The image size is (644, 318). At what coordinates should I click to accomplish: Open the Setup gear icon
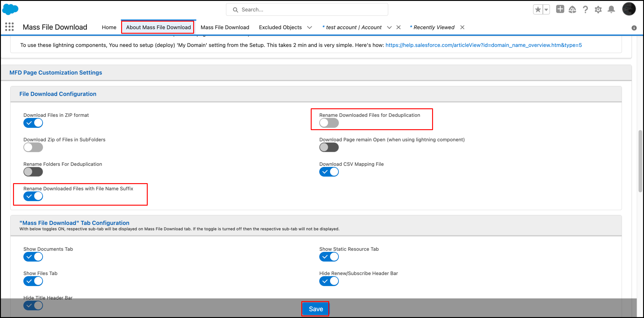click(x=598, y=9)
